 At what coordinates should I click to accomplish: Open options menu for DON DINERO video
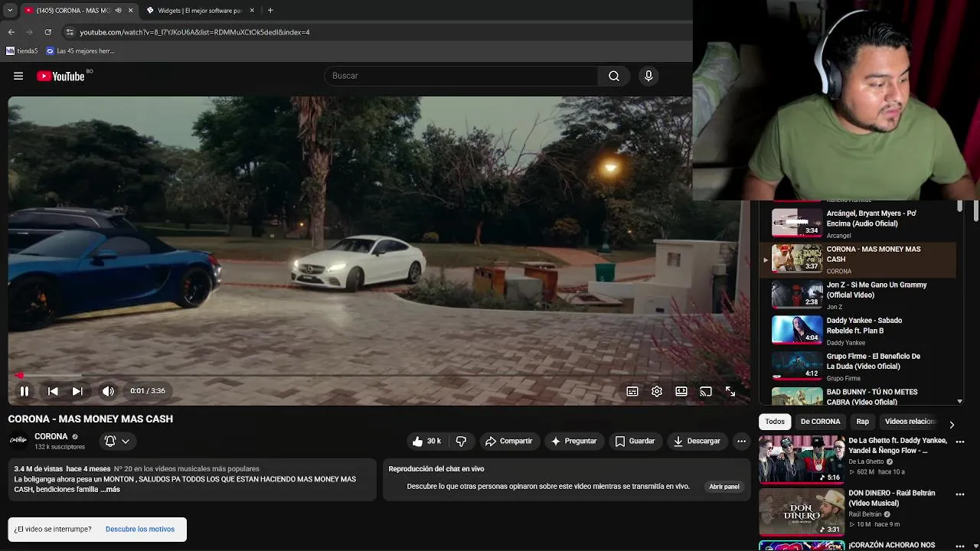pyautogui.click(x=960, y=494)
